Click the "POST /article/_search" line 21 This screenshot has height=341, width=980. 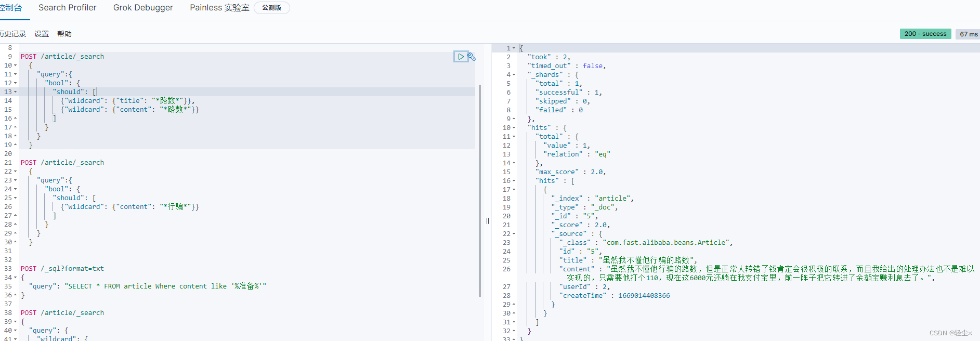(x=62, y=163)
